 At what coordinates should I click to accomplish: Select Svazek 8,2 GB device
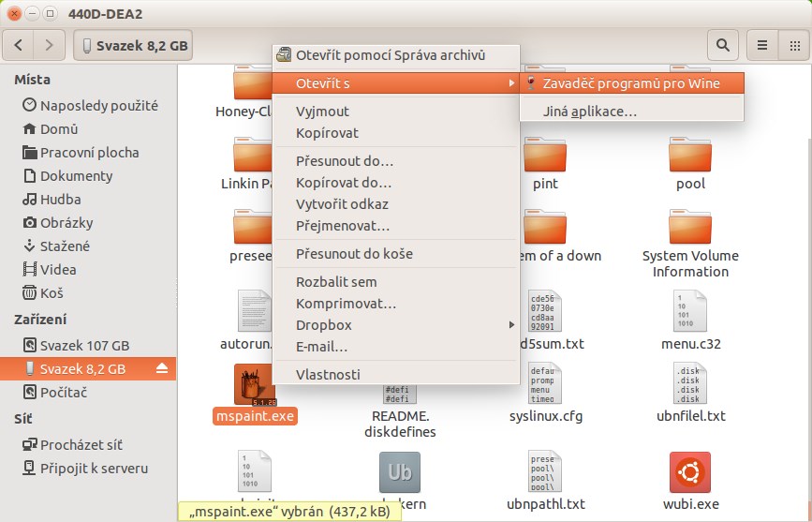[88, 368]
